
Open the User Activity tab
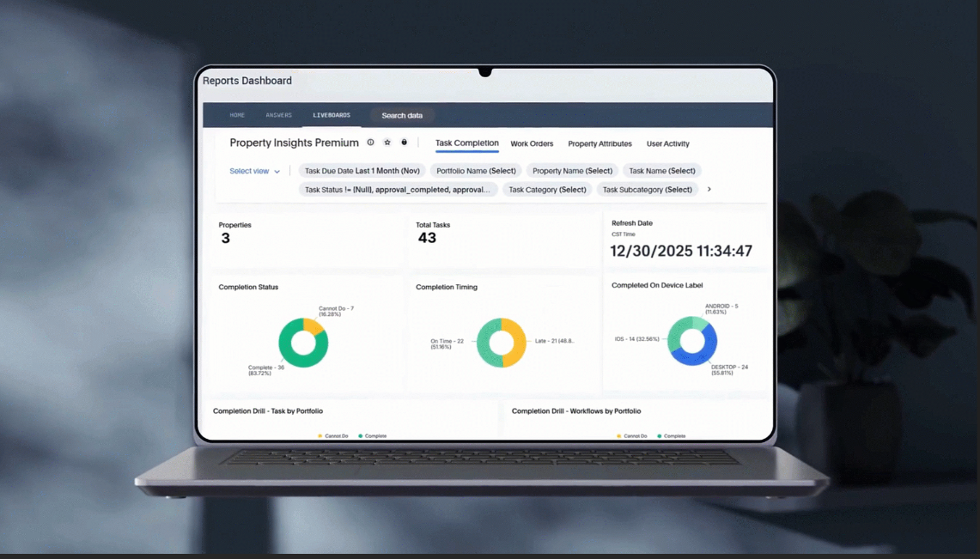coord(667,143)
